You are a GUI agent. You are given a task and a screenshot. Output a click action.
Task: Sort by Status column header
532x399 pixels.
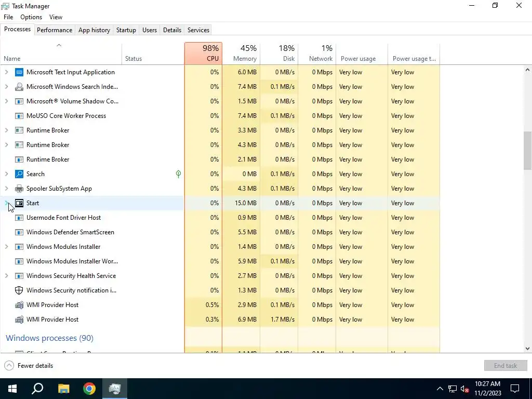(x=153, y=54)
